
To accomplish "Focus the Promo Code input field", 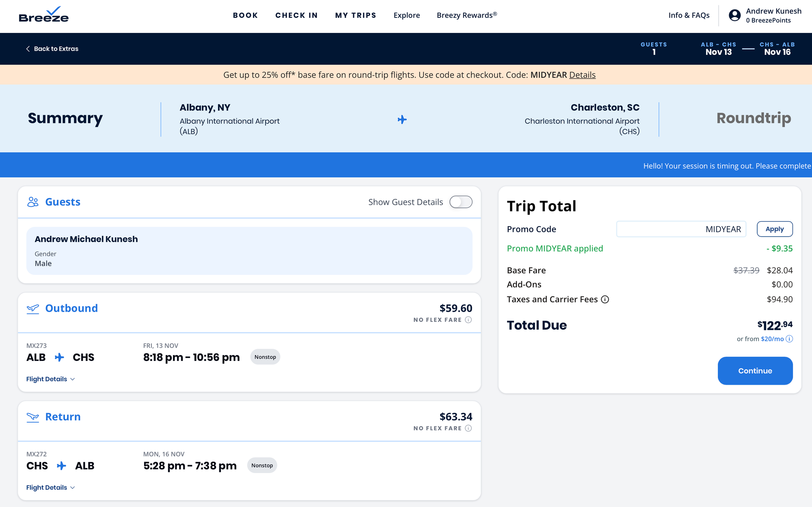I will (681, 229).
